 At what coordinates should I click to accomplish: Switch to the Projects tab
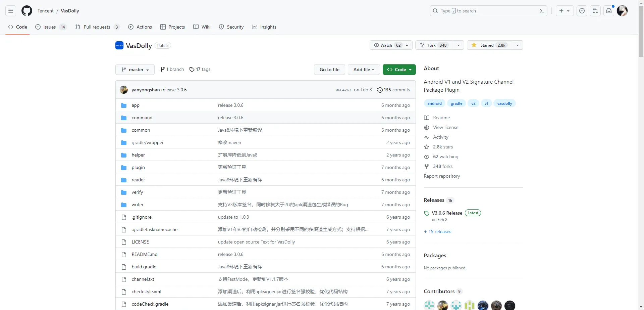(173, 27)
